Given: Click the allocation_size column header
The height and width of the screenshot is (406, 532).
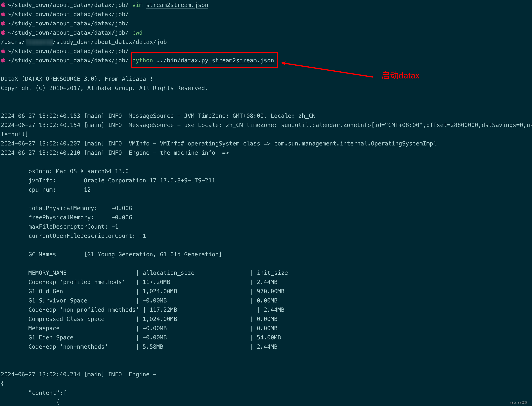Looking at the screenshot, I should [x=169, y=273].
